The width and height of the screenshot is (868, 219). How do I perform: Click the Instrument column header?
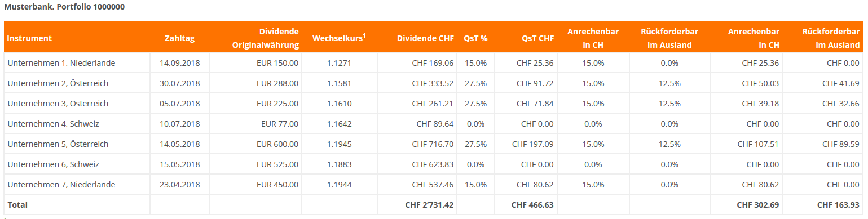(x=29, y=38)
